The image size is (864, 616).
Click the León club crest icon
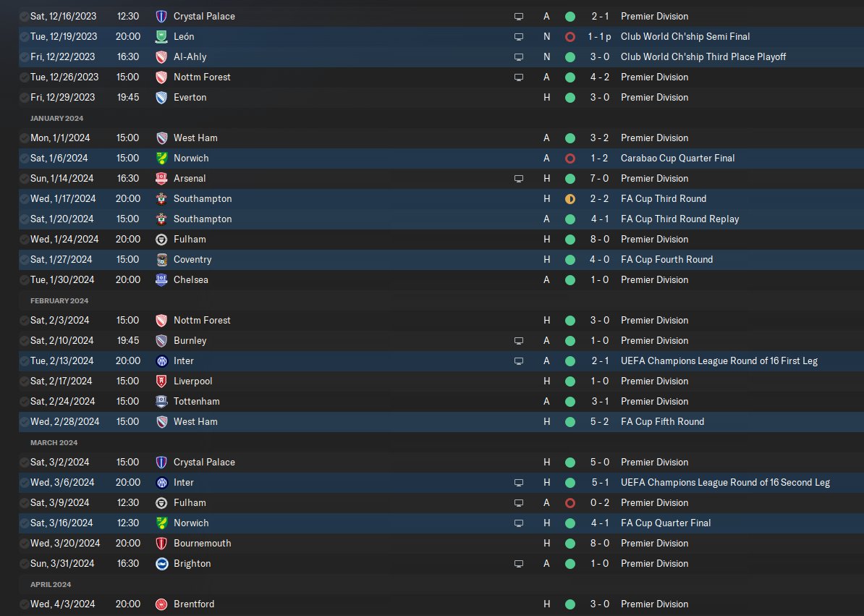161,37
